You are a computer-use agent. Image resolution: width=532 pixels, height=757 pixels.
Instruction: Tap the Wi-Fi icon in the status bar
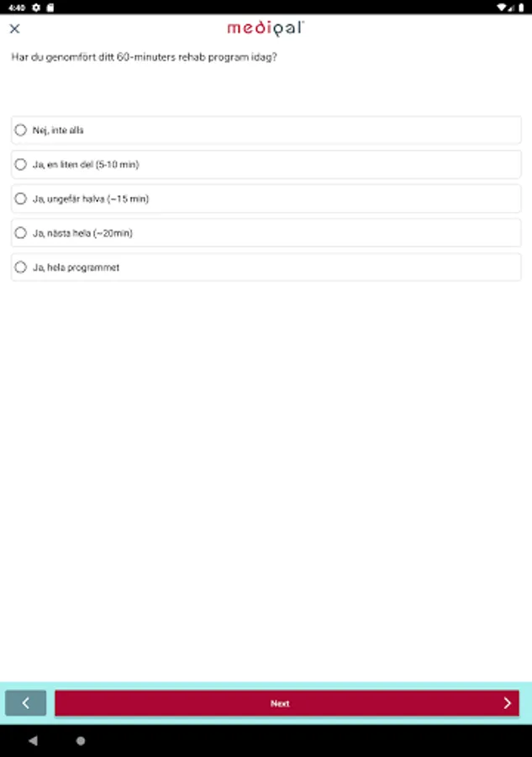click(x=501, y=7)
